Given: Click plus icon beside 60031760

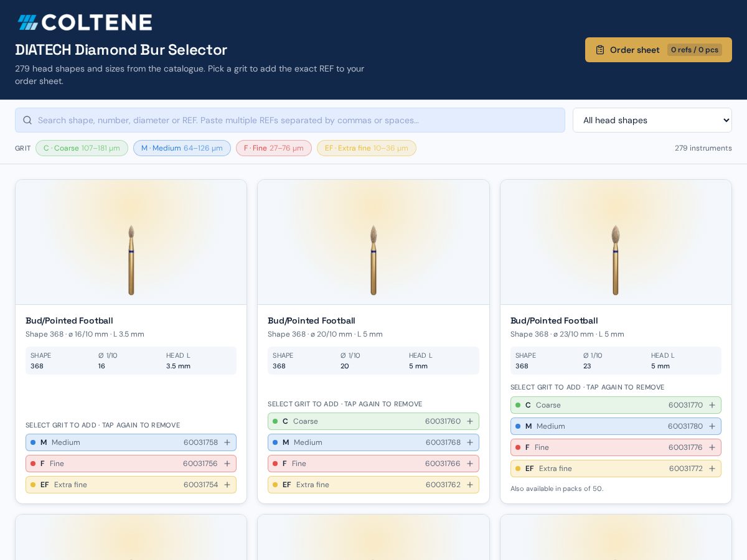Looking at the screenshot, I should (470, 421).
